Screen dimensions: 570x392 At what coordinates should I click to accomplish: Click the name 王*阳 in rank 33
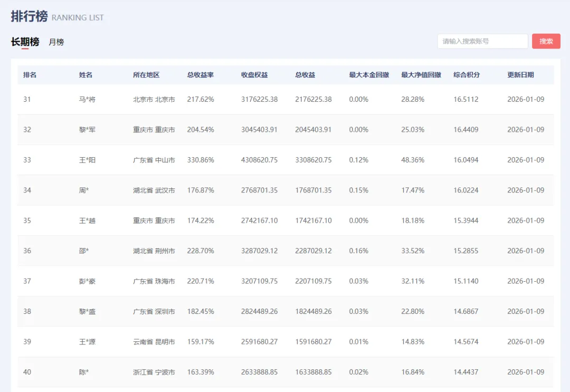point(87,160)
